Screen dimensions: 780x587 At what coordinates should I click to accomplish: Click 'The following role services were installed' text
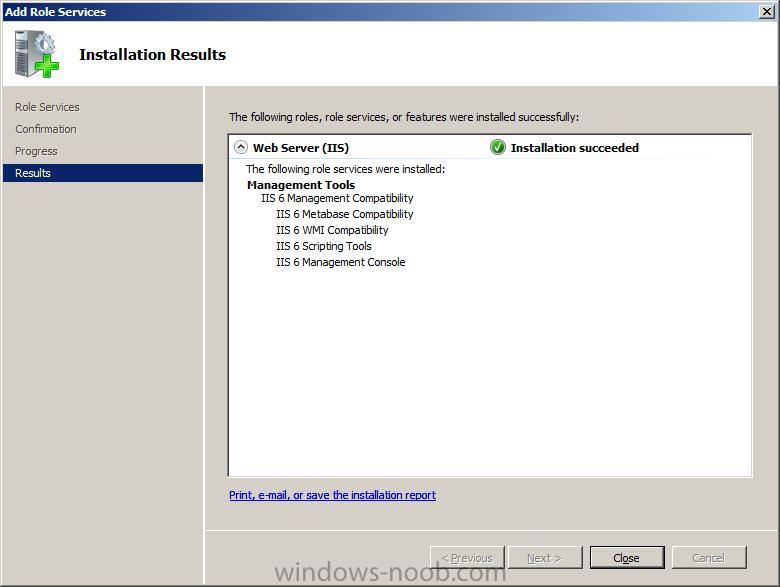click(346, 169)
